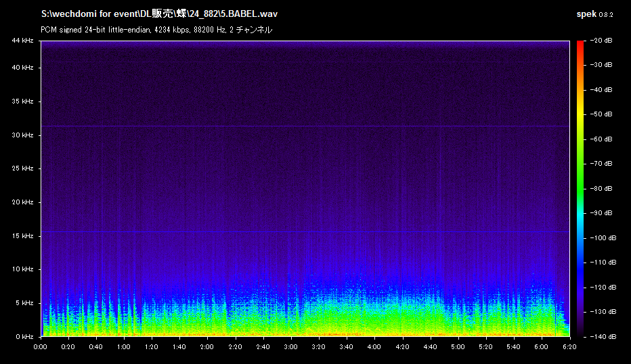This screenshot has height=364, width=631.
Task: Click the -60 dB legend label
Action: [x=601, y=139]
